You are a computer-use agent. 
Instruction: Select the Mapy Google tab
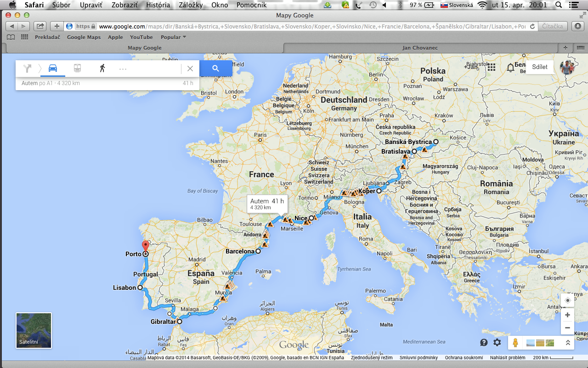[144, 47]
